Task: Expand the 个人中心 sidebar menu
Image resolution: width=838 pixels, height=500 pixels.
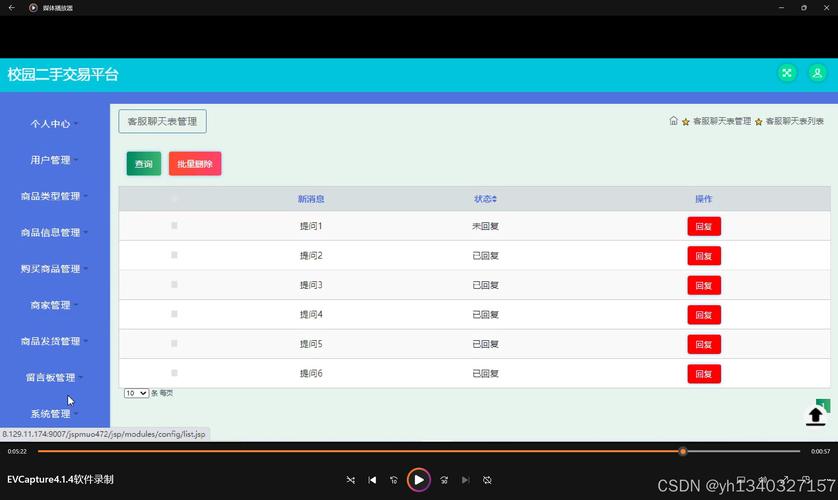Action: [54, 124]
